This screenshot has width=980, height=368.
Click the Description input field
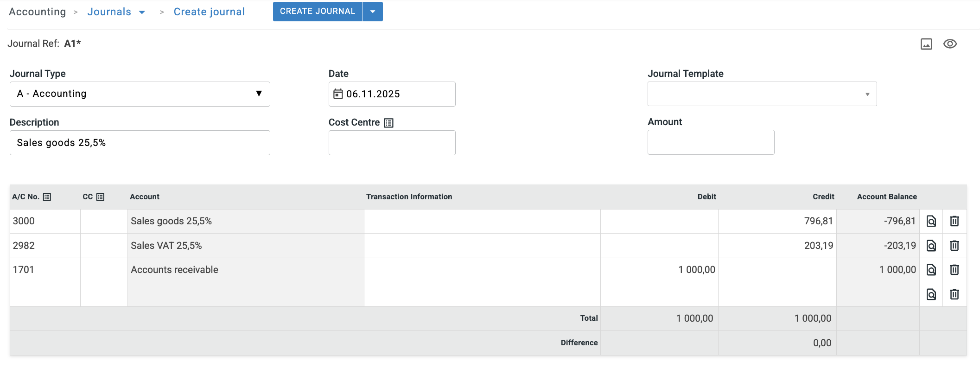(x=140, y=143)
